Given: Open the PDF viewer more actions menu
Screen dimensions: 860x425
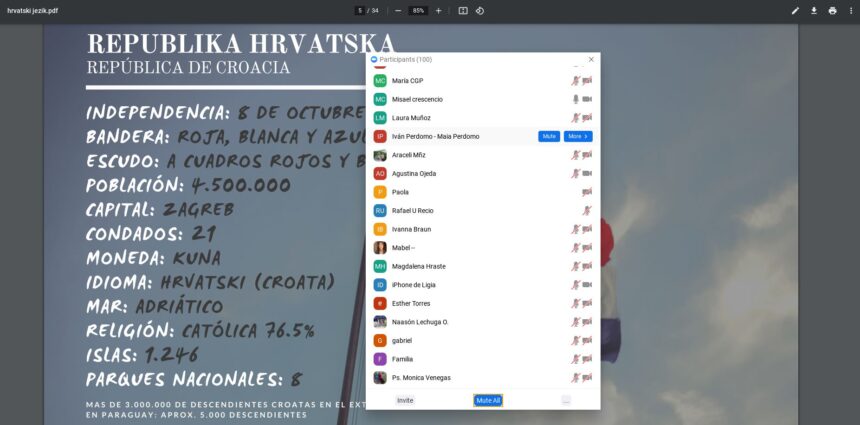Looking at the screenshot, I should point(850,11).
